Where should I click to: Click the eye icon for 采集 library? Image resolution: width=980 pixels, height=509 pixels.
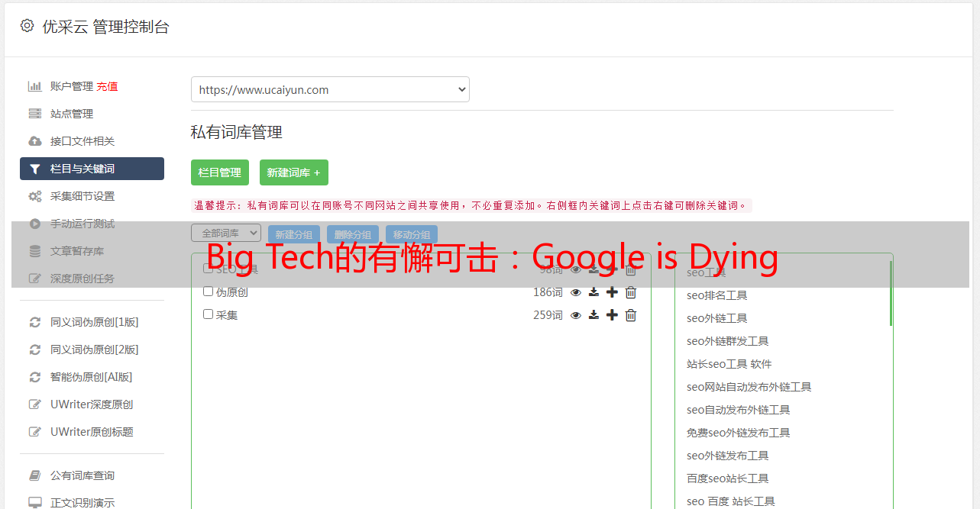576,315
